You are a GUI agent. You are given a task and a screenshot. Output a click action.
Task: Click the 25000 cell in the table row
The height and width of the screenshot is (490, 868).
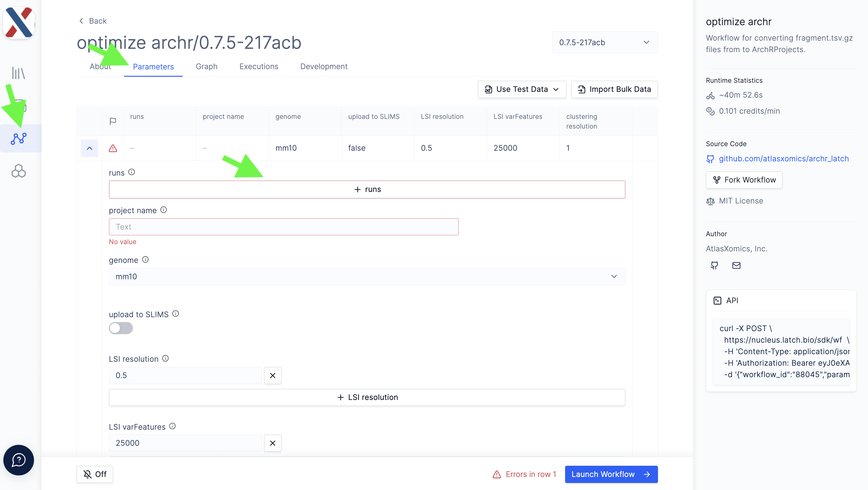tap(523, 148)
